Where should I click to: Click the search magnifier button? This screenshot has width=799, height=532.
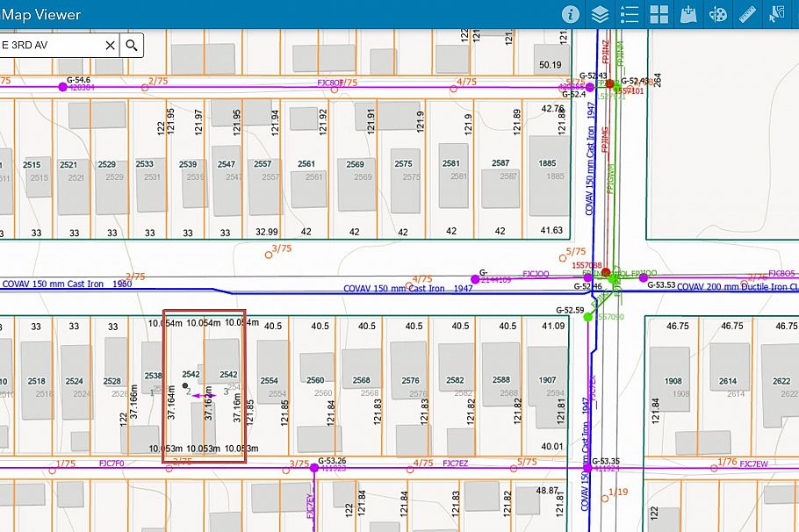click(132, 46)
